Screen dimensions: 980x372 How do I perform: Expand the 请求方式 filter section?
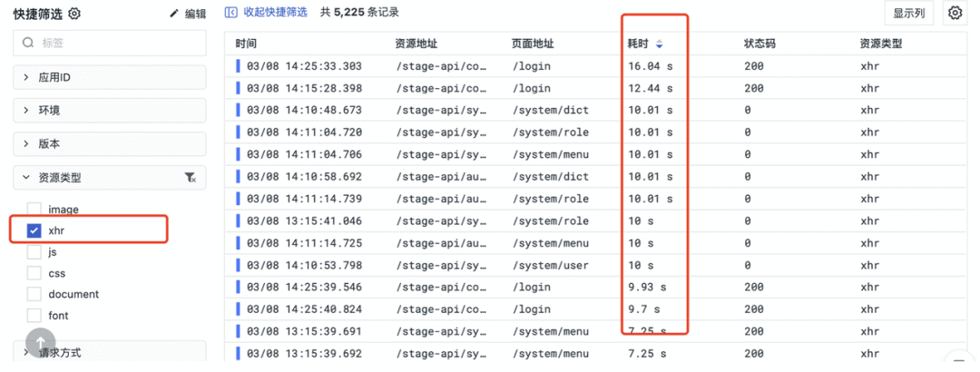110,351
